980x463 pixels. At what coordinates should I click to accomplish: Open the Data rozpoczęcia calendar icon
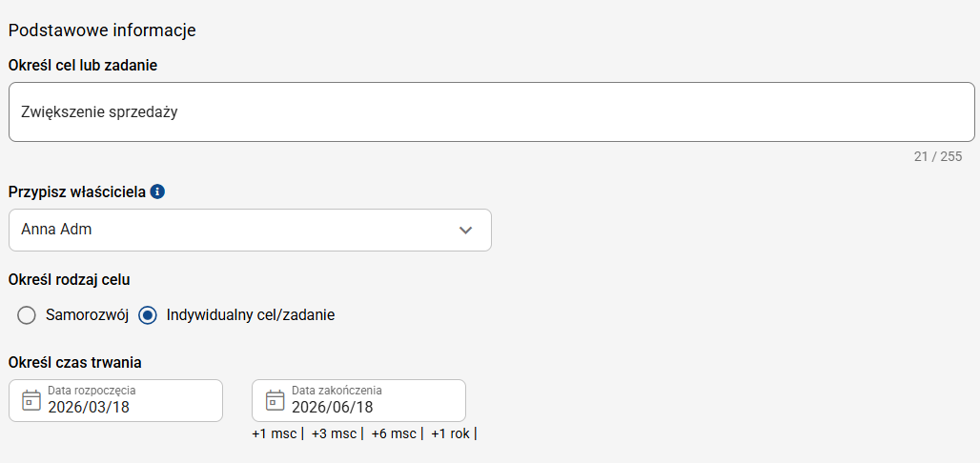tap(31, 400)
